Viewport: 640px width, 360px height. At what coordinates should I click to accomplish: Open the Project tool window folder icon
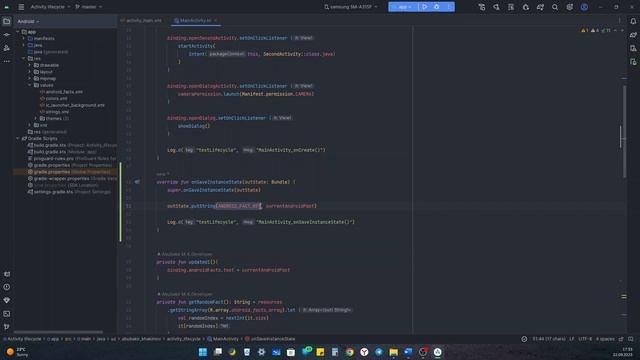[7, 21]
